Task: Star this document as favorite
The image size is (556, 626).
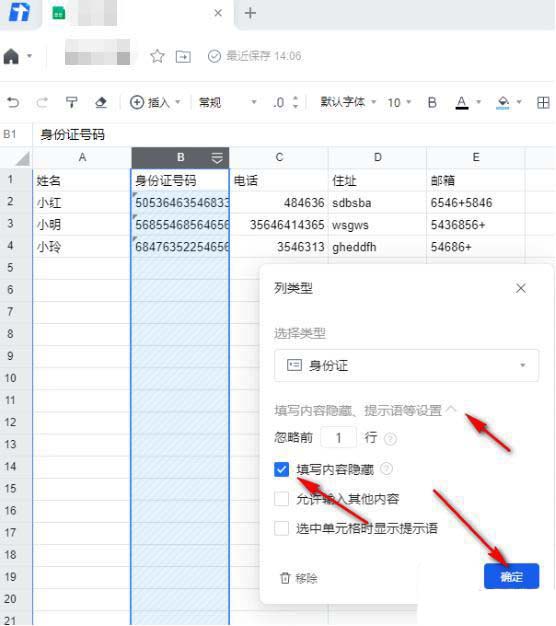Action: pos(157,56)
